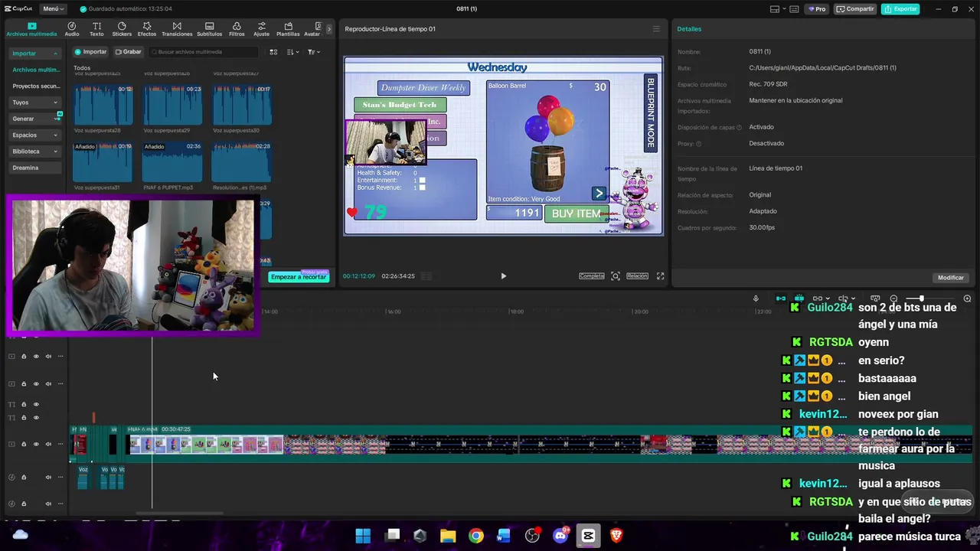Click the Importar button with plus icon
980x551 pixels.
click(90, 52)
